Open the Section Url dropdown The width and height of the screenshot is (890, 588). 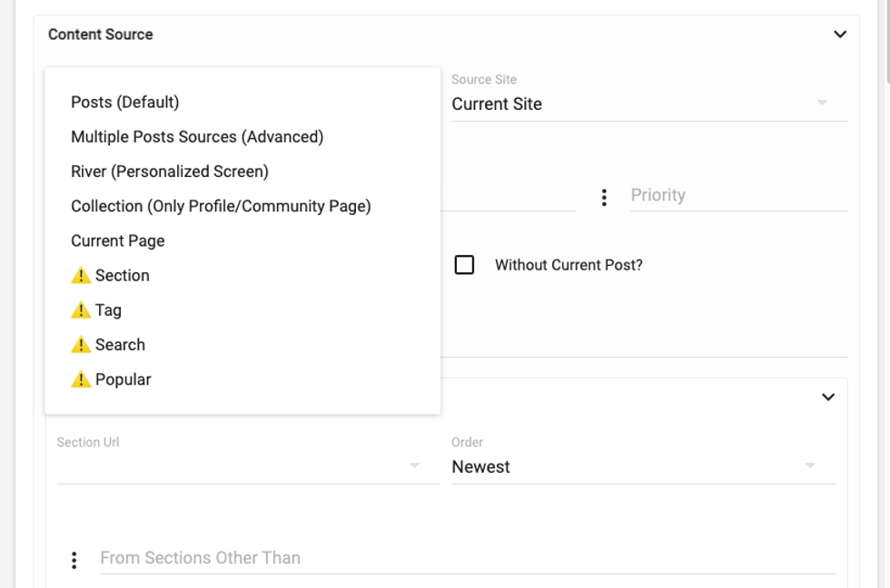pyautogui.click(x=247, y=466)
